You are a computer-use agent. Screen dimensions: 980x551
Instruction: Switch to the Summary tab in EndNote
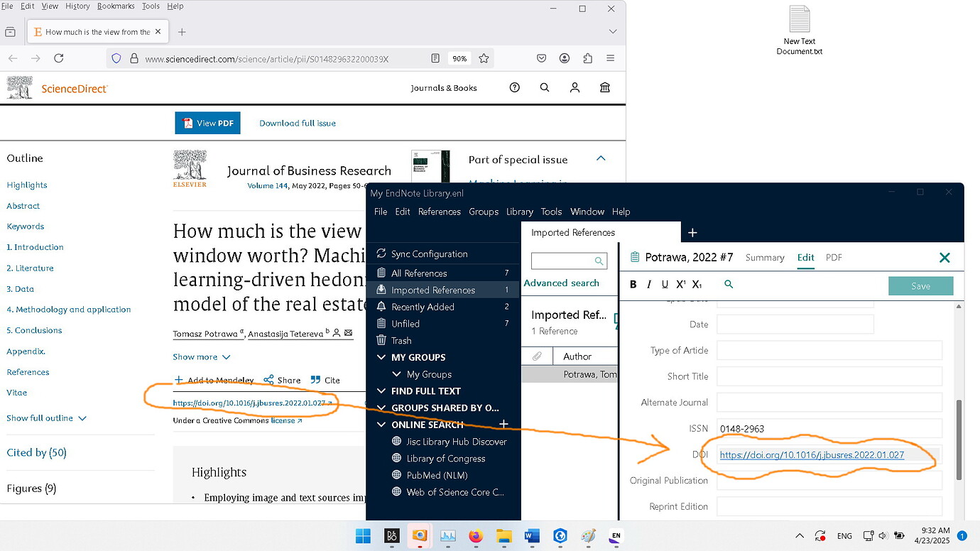764,258
